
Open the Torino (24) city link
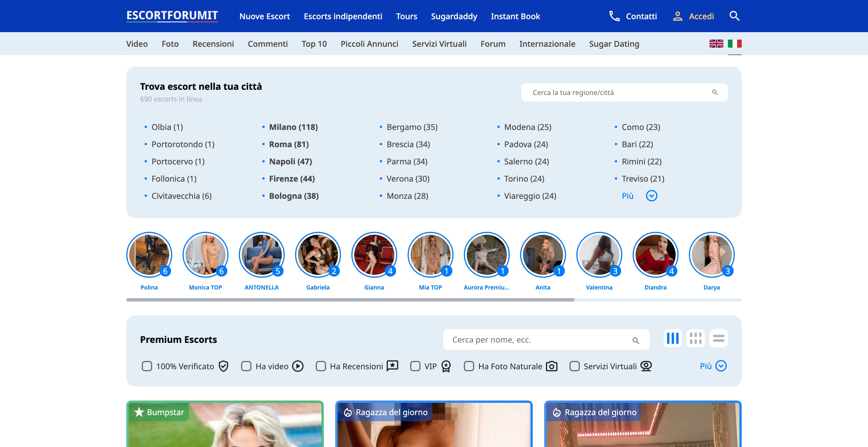tap(524, 178)
